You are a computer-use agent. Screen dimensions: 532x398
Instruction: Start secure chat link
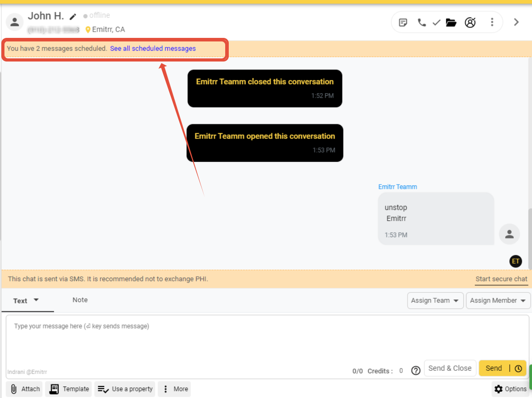pos(501,279)
